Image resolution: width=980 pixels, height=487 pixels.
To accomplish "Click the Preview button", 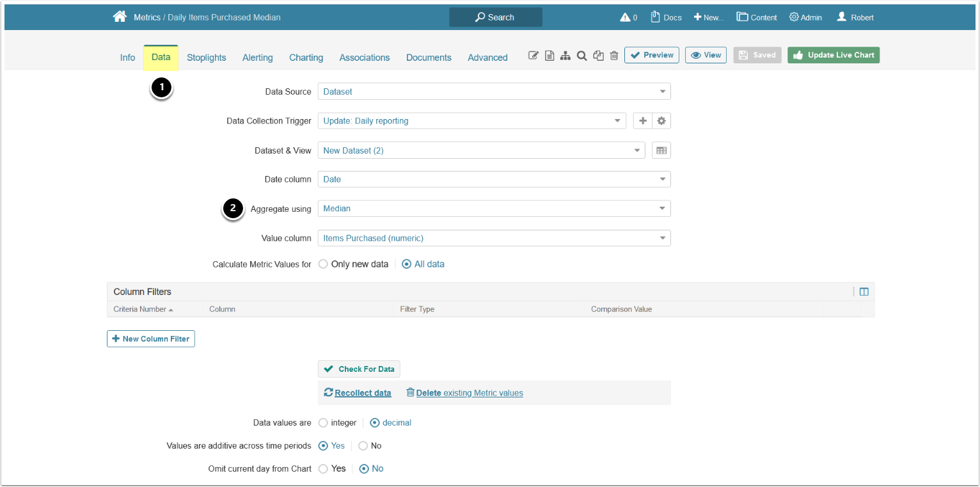I will pos(652,55).
